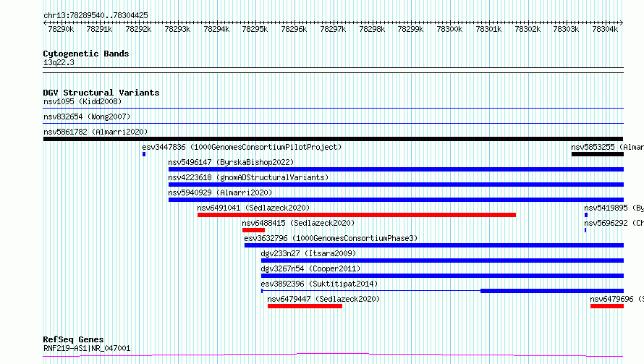Screen dimensions: 644x364
Task: Click the 13q22.3 band label
Action: pos(59,63)
